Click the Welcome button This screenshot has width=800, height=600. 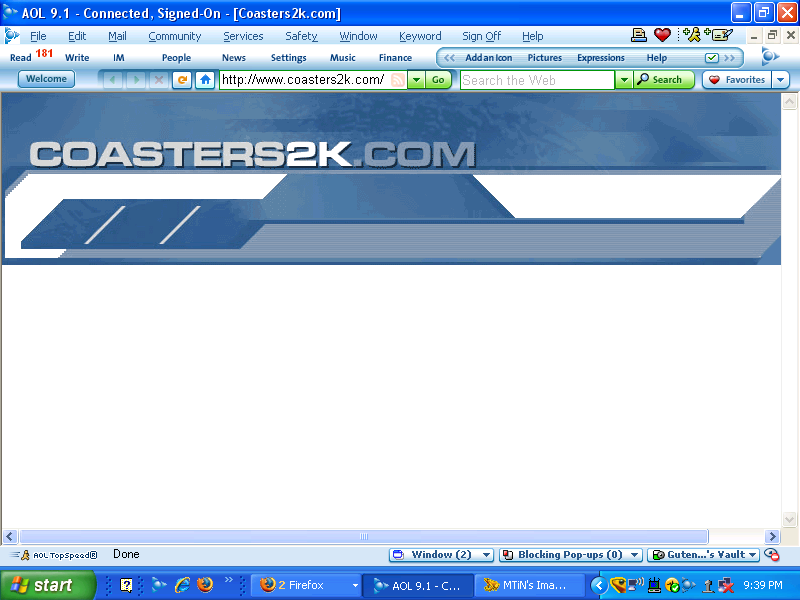(x=46, y=79)
